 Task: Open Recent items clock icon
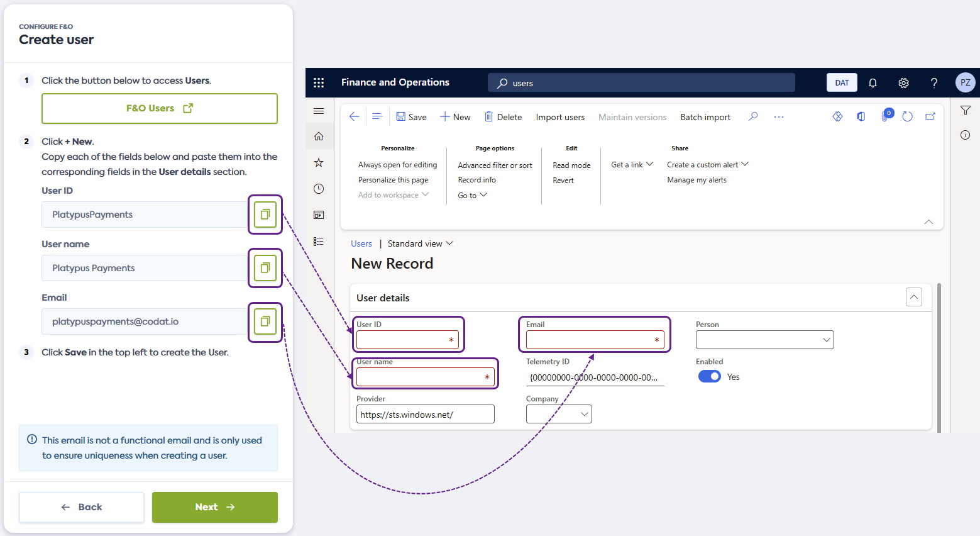319,189
